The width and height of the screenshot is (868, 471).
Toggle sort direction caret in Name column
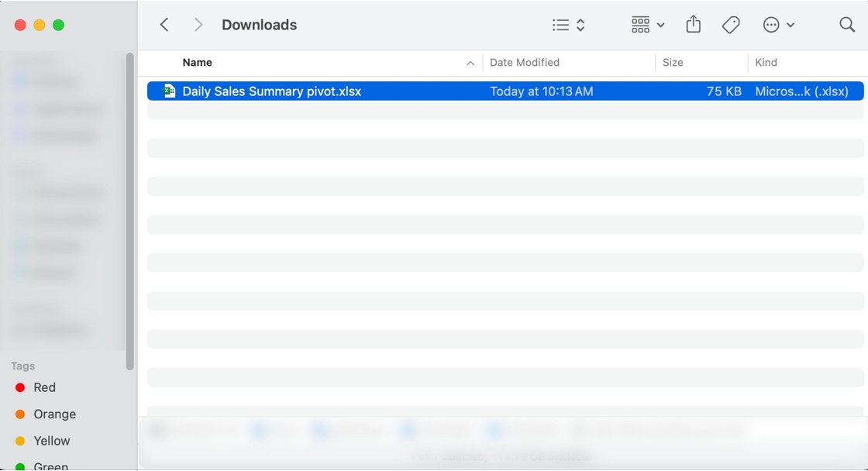(470, 63)
